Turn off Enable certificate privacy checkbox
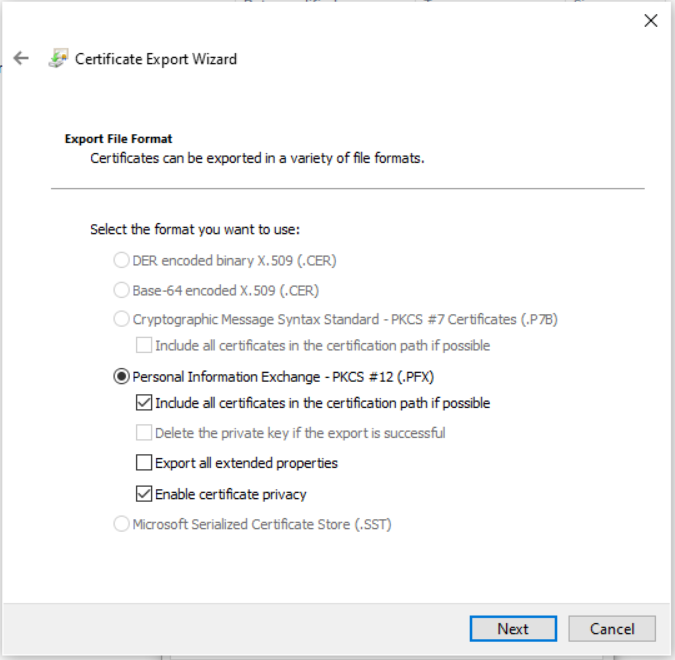 [144, 494]
